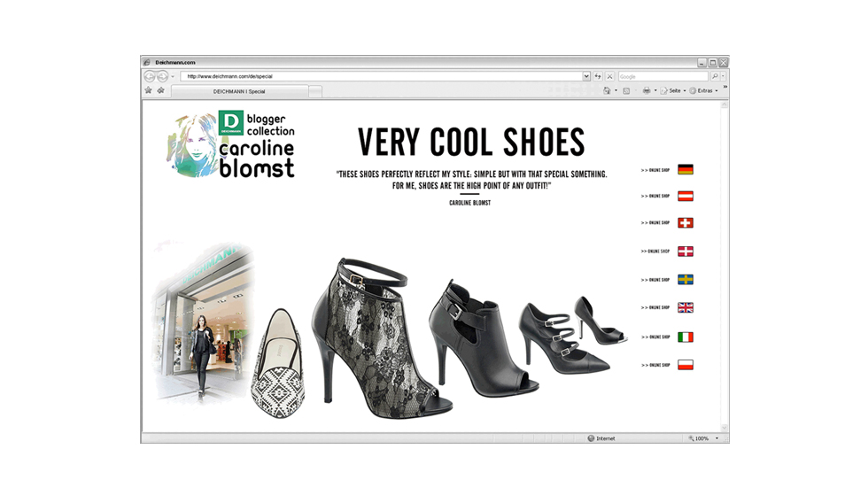Open the zoom level dropdown arrow
Screen dimensions: 868x480
[717, 437]
